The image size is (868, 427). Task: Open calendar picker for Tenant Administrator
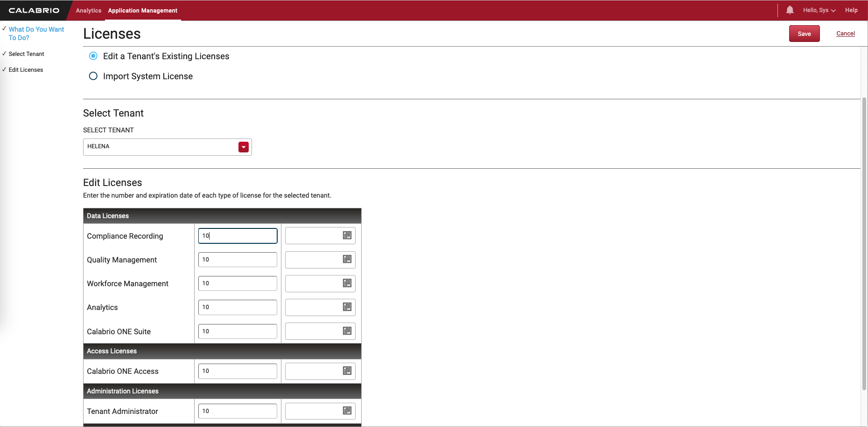click(347, 411)
